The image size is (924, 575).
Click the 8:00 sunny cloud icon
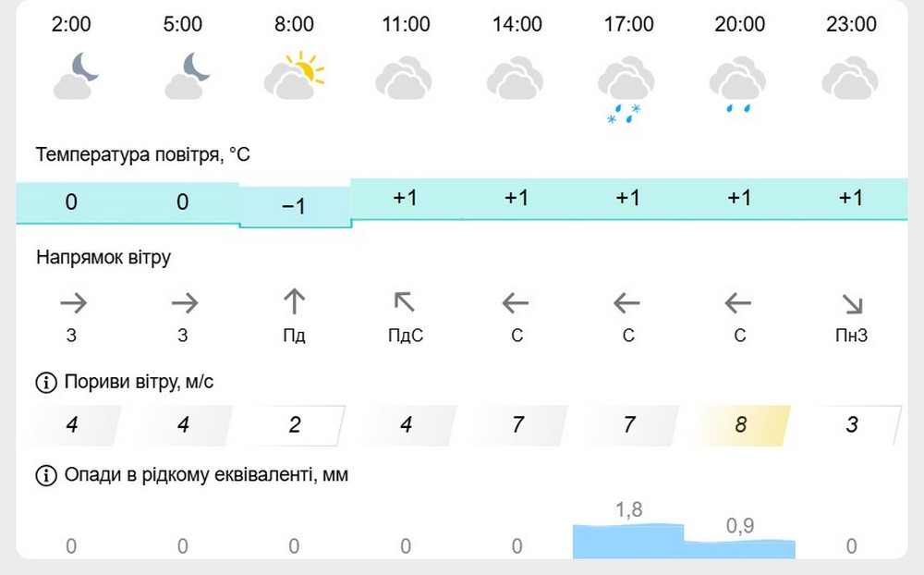(295, 76)
